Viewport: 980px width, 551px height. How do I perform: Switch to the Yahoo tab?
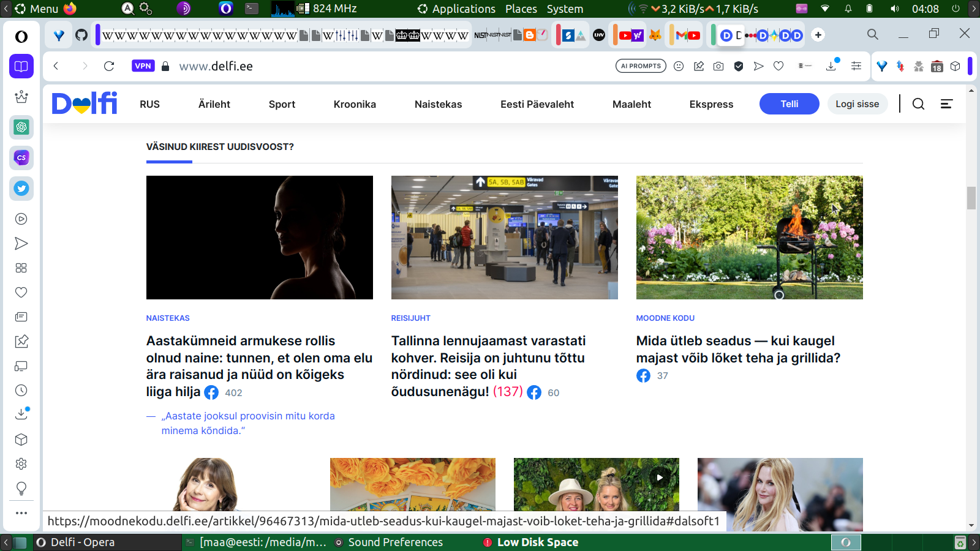(638, 36)
